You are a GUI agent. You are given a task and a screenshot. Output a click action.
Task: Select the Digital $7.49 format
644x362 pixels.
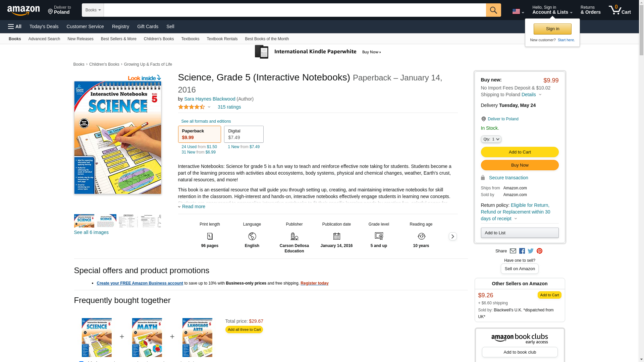click(244, 134)
